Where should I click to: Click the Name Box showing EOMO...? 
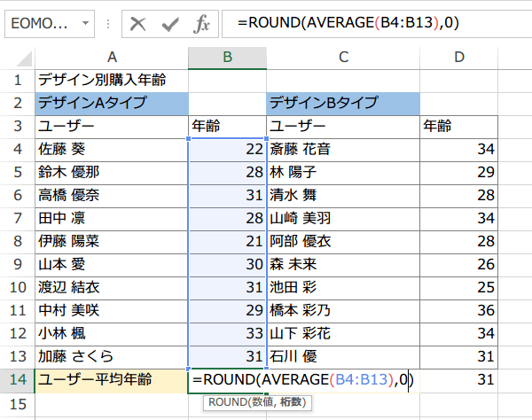click(x=50, y=24)
